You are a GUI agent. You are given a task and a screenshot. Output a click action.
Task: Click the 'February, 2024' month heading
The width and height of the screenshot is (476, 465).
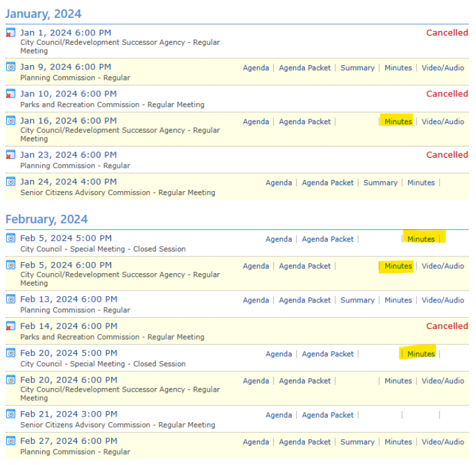(47, 219)
